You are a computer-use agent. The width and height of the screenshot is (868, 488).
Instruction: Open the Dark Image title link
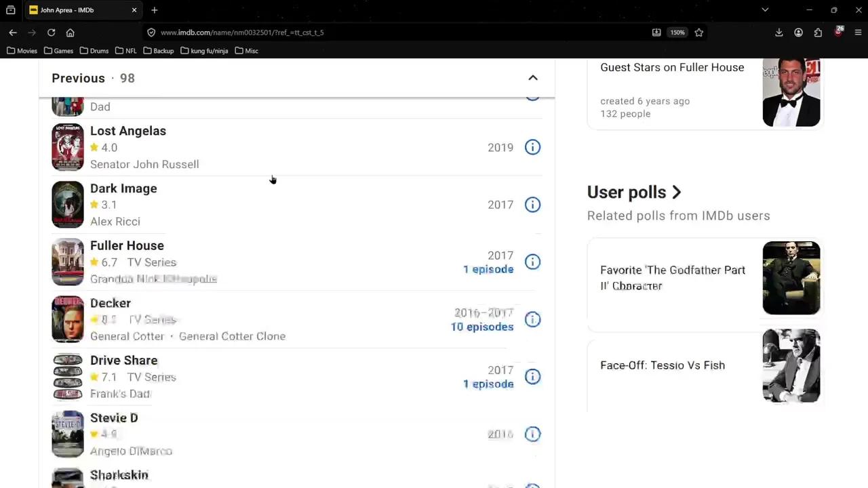[x=123, y=188]
